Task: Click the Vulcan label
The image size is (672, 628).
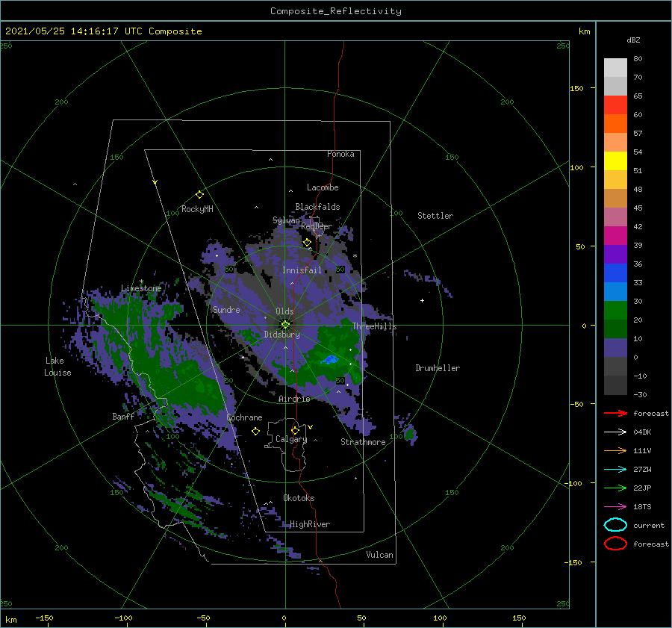Action: coord(380,555)
